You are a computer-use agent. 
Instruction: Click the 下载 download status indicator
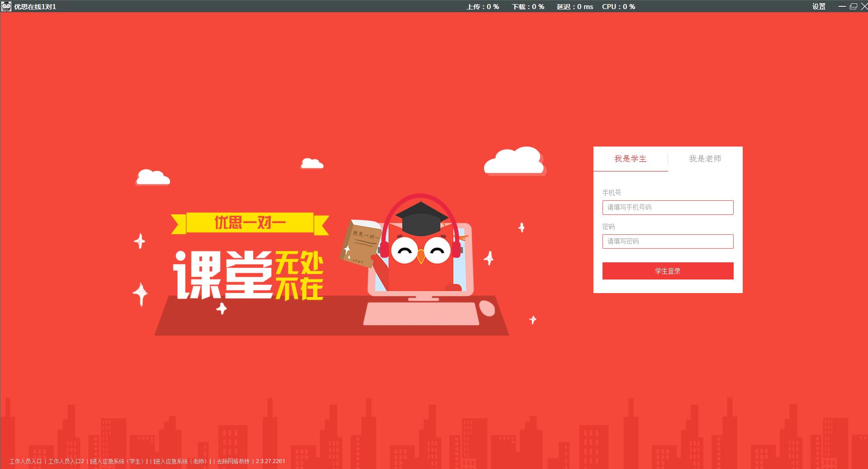[x=528, y=7]
